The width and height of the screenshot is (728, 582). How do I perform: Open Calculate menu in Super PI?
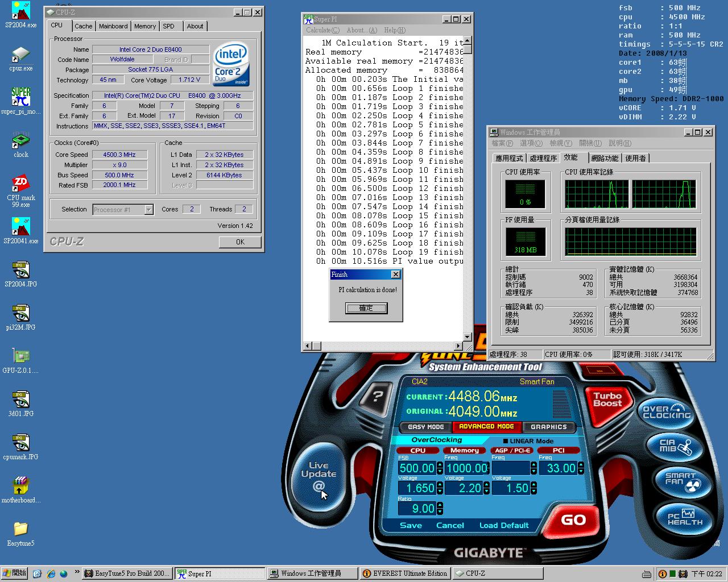322,30
